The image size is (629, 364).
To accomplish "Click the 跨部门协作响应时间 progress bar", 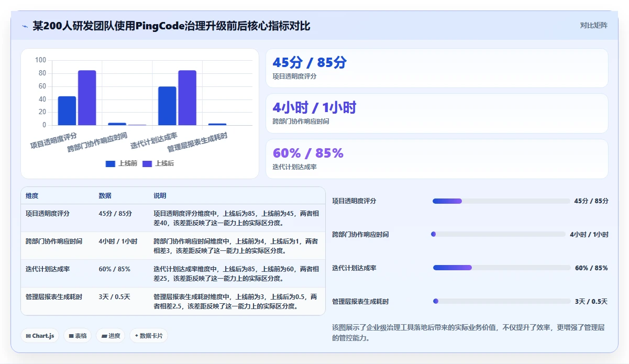I will tap(498, 234).
